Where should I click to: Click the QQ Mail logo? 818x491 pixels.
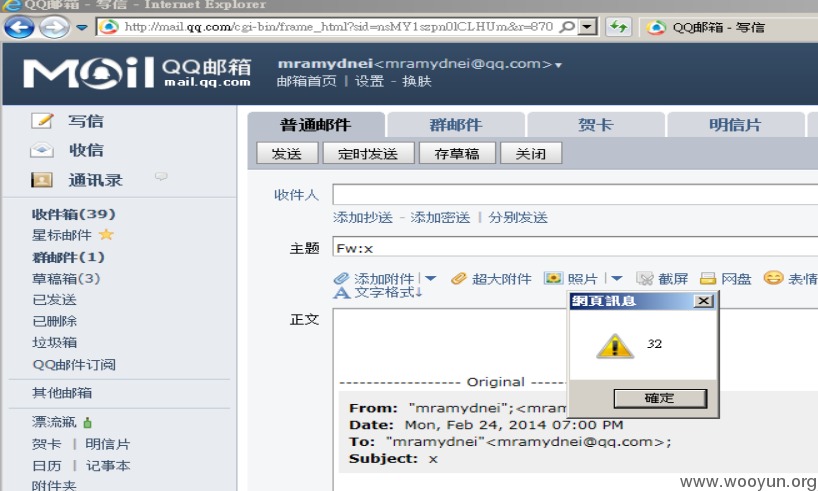137,72
